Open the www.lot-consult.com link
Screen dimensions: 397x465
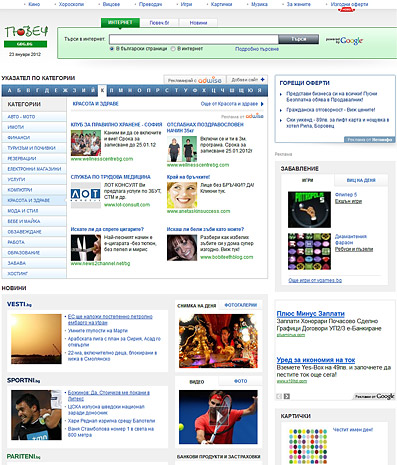(x=127, y=205)
